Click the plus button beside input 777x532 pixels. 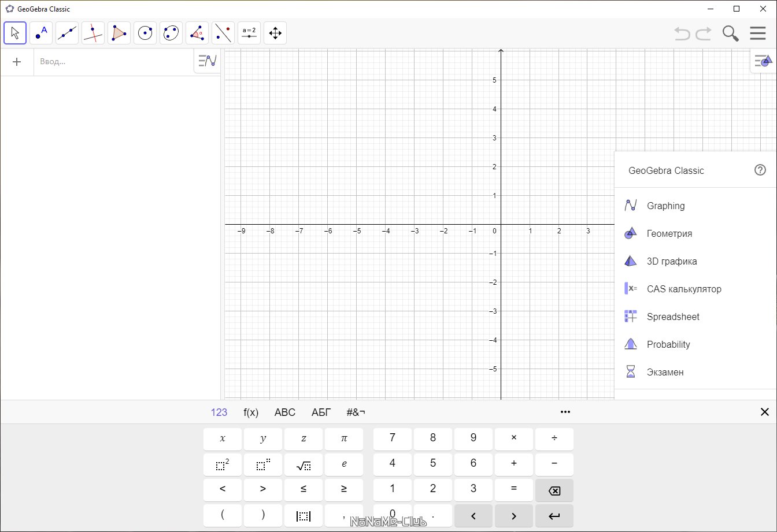(17, 62)
